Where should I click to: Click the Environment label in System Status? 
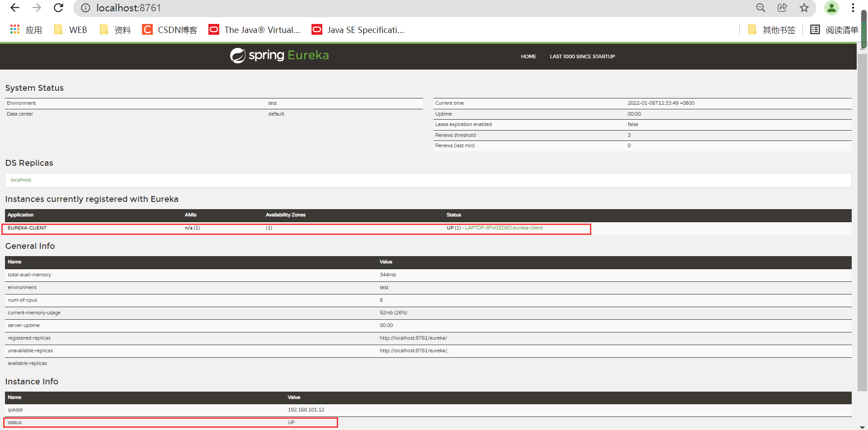(x=21, y=103)
